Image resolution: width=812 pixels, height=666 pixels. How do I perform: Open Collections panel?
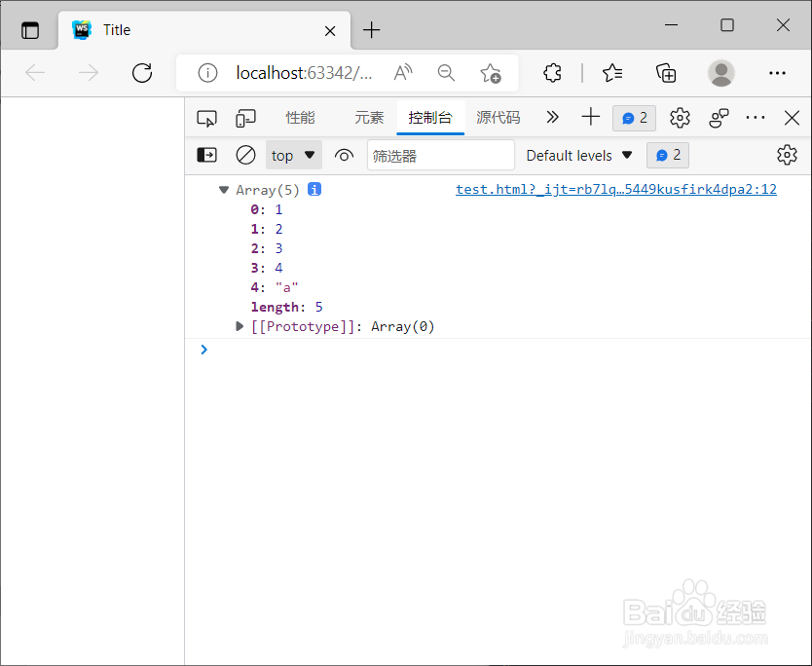[666, 72]
